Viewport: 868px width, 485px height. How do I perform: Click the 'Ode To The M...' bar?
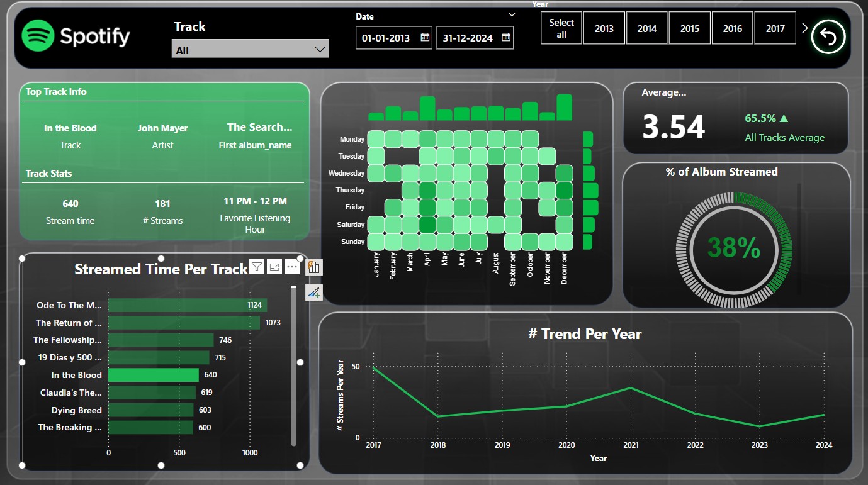coord(187,305)
